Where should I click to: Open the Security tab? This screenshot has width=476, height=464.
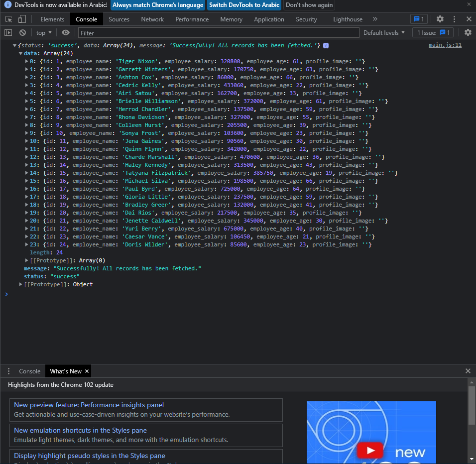point(306,19)
